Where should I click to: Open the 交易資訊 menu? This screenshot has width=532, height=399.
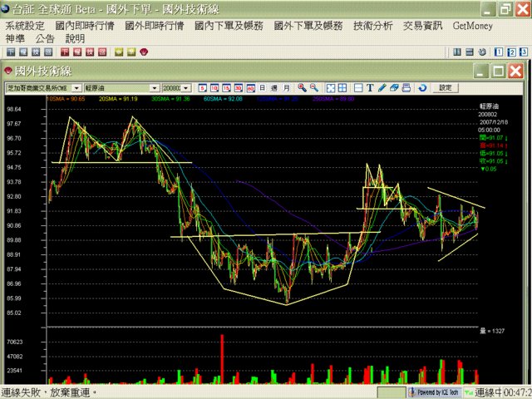[423, 26]
